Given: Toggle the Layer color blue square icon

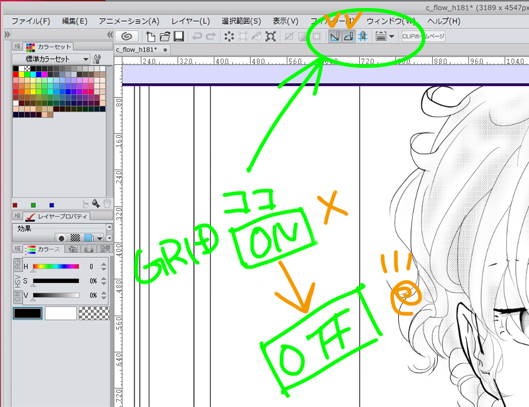Looking at the screenshot, I should point(89,238).
